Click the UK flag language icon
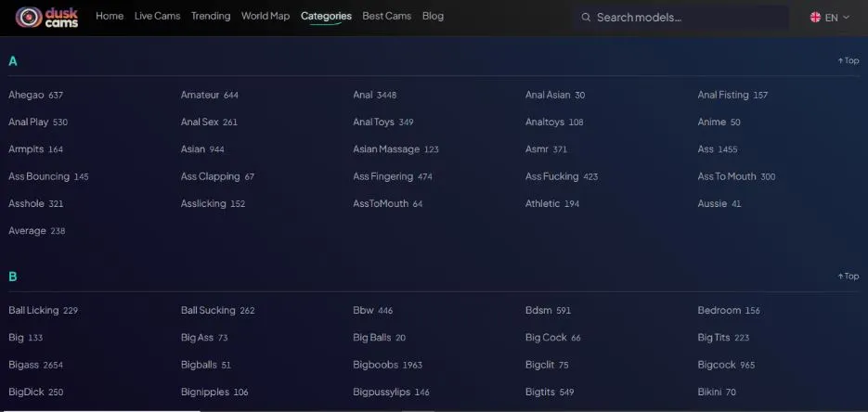868x412 pixels. pyautogui.click(x=815, y=17)
